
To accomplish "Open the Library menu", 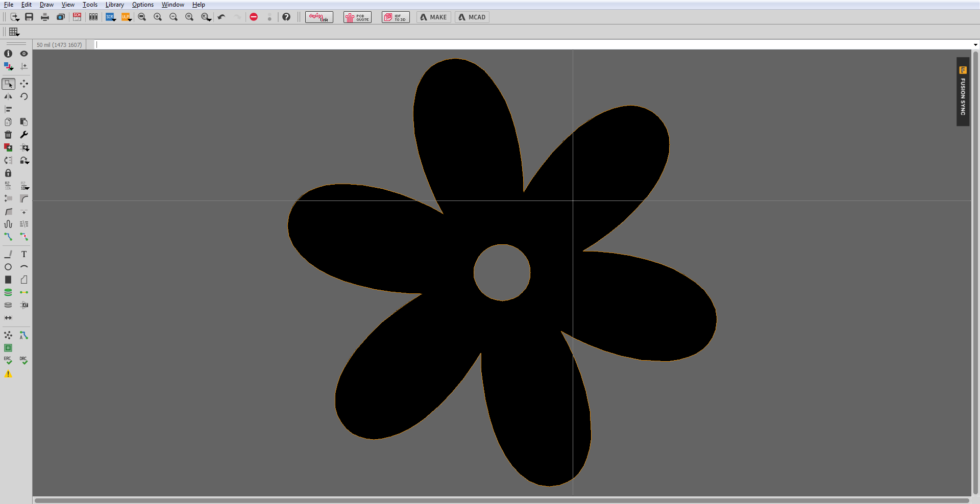I will 115,5.
